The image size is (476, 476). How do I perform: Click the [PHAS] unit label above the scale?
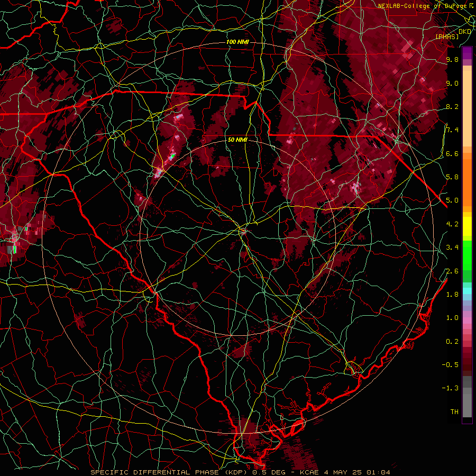pyautogui.click(x=447, y=36)
